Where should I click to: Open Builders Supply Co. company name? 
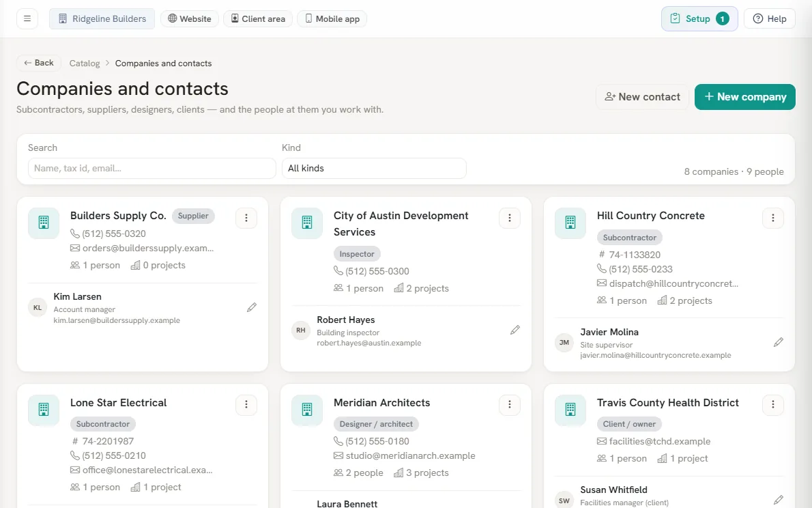[118, 216]
